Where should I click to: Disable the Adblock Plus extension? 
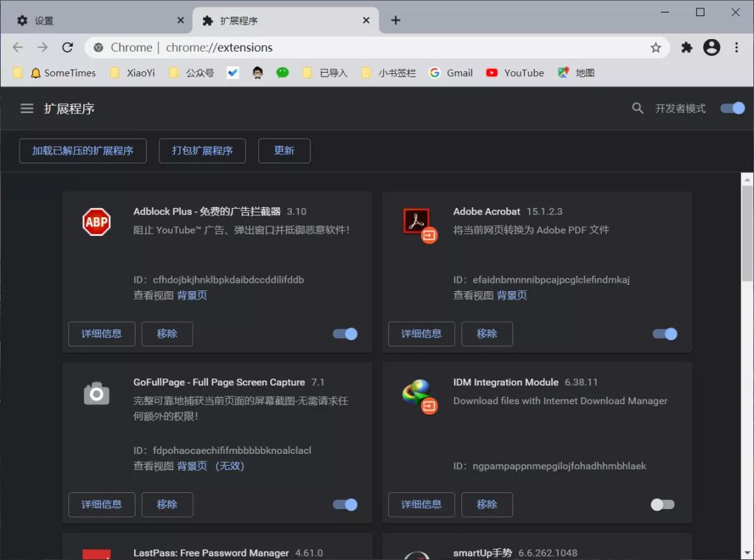tap(344, 334)
